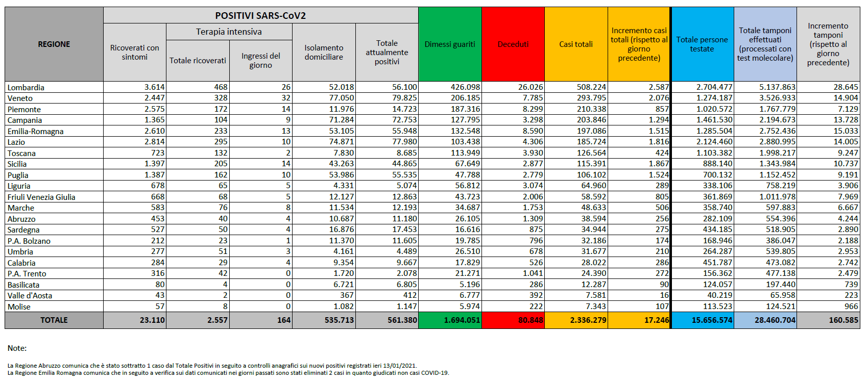Click the red Deceduti column header

[513, 44]
